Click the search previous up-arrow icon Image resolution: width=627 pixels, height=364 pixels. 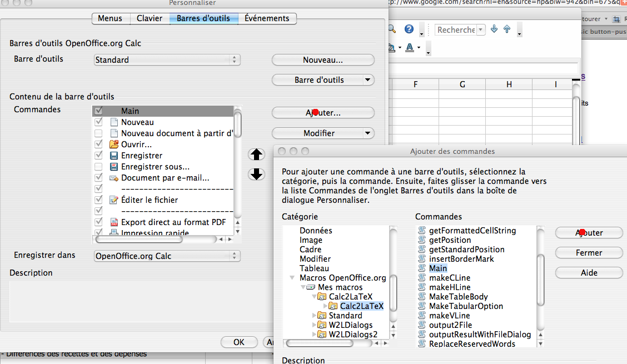[x=506, y=29]
